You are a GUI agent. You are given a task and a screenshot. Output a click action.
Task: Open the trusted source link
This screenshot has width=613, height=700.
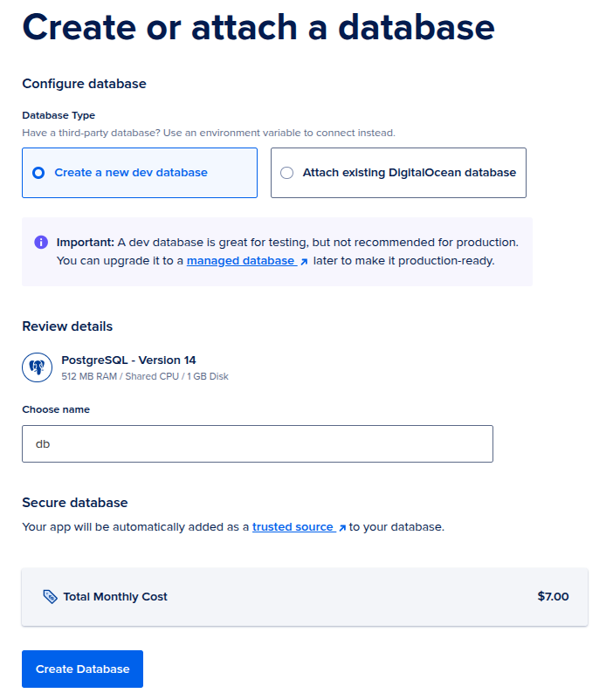(293, 527)
